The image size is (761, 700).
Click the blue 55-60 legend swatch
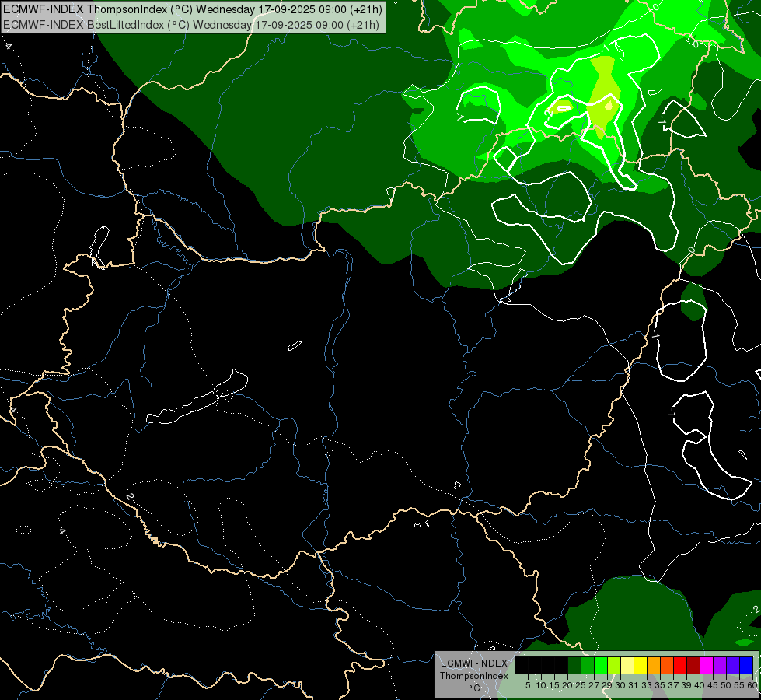tap(746, 665)
